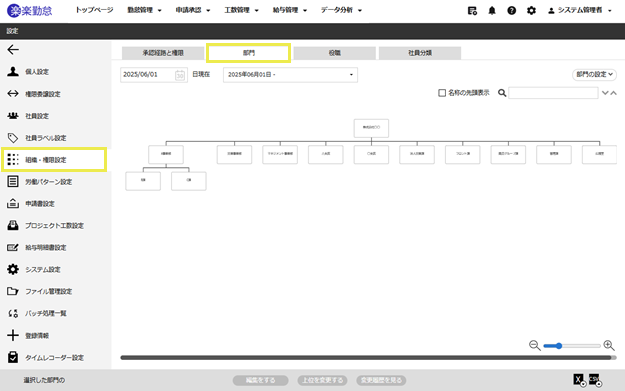Switch to 社員分類 tab
Screen dimensions: 625x391
tap(420, 53)
